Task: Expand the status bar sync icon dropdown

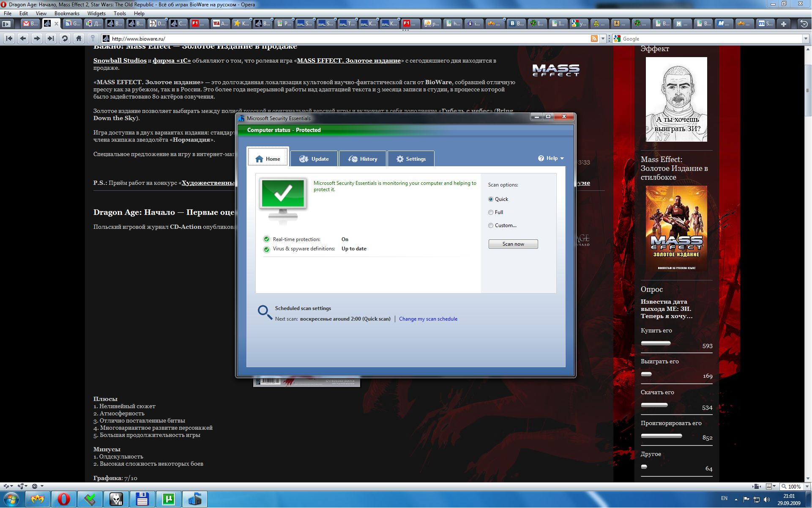Action: (x=11, y=486)
